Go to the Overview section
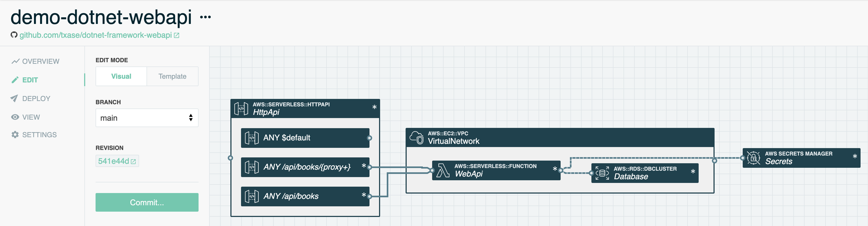Image resolution: width=868 pixels, height=226 pixels. 35,61
